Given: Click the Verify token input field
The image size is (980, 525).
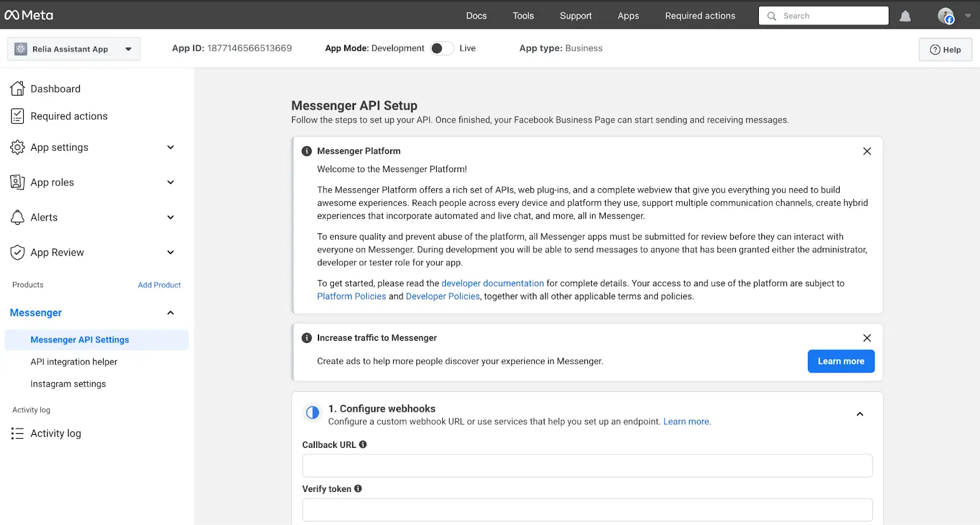Looking at the screenshot, I should coord(587,510).
